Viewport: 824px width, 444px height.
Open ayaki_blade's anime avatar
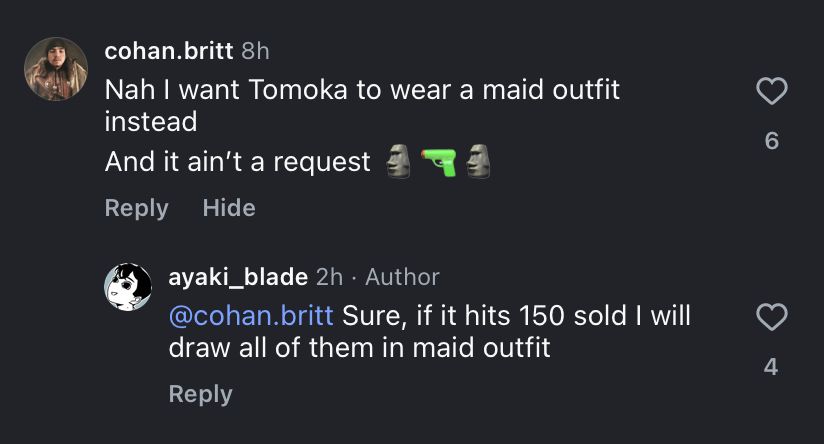point(128,287)
